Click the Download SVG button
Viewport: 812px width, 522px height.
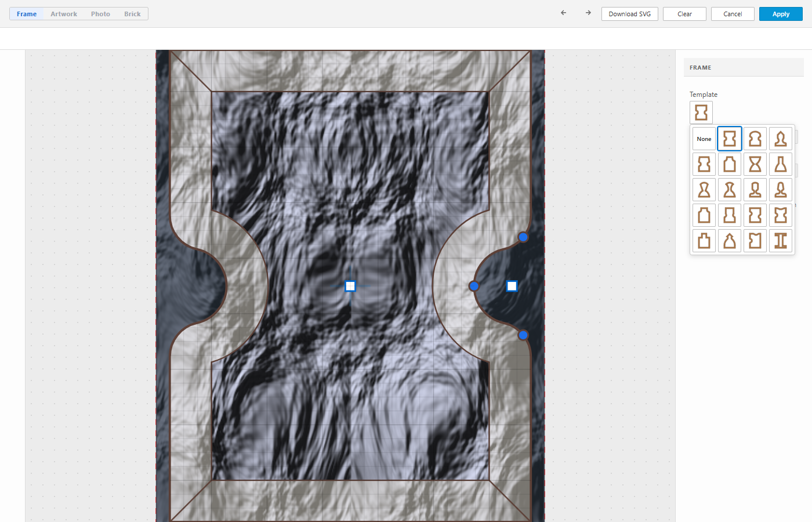[x=630, y=14]
